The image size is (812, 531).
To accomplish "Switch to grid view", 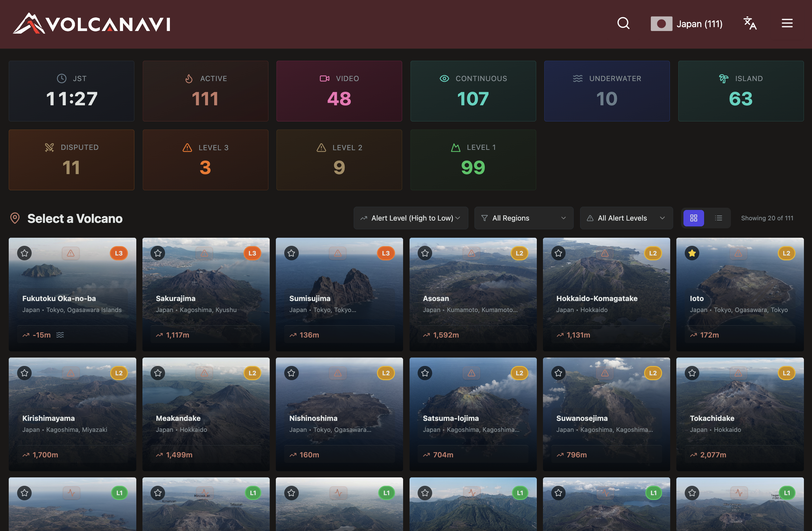I will [693, 218].
